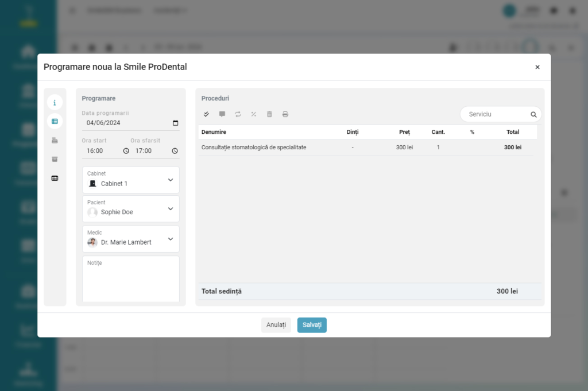
Task: Expand the Cabinet dropdown
Action: pyautogui.click(x=170, y=180)
